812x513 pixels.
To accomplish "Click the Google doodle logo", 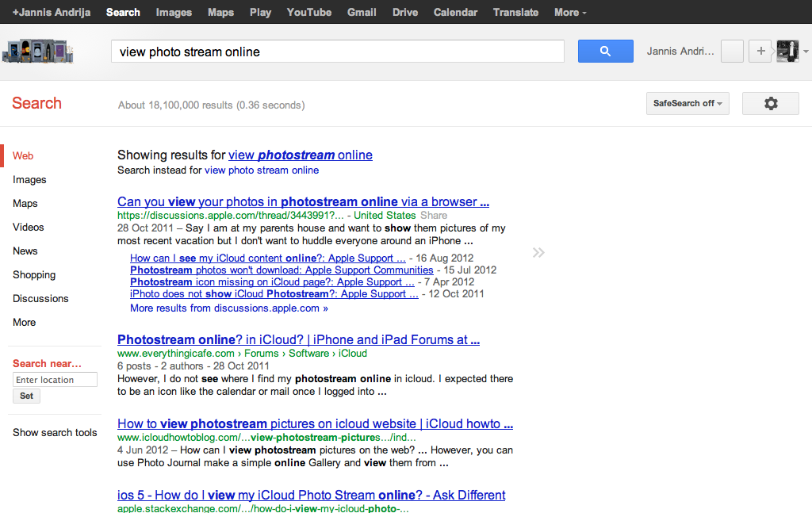I will pos(38,52).
